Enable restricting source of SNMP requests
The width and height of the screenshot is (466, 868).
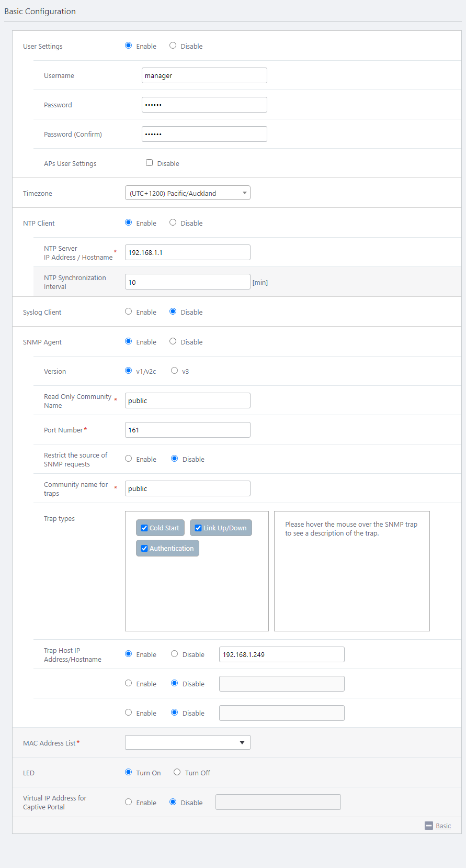129,459
